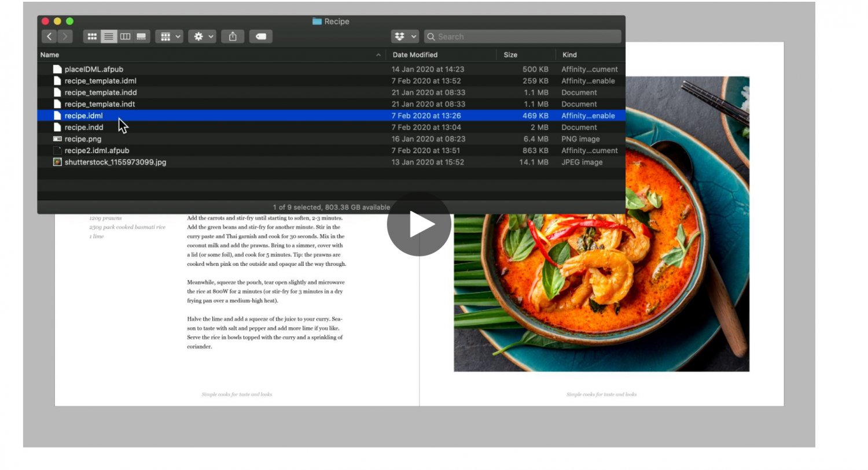This screenshot has height=470, width=868.
Task: Click the JPEG image kind cell
Action: [582, 162]
